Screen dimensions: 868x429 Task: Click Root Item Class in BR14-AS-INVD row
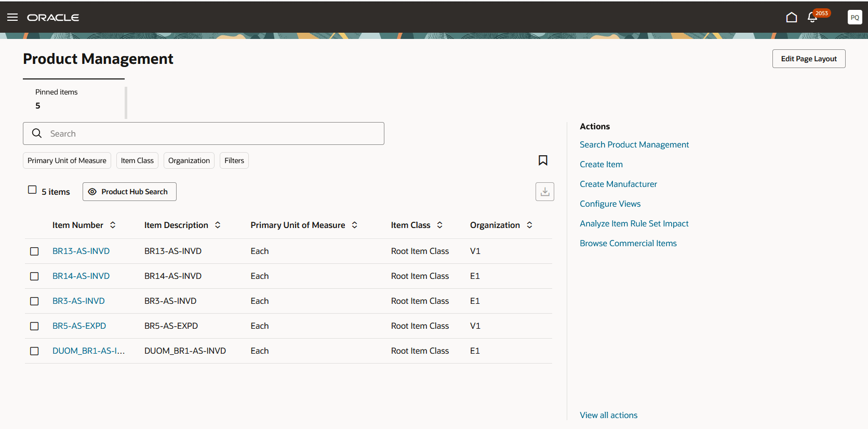click(x=420, y=276)
